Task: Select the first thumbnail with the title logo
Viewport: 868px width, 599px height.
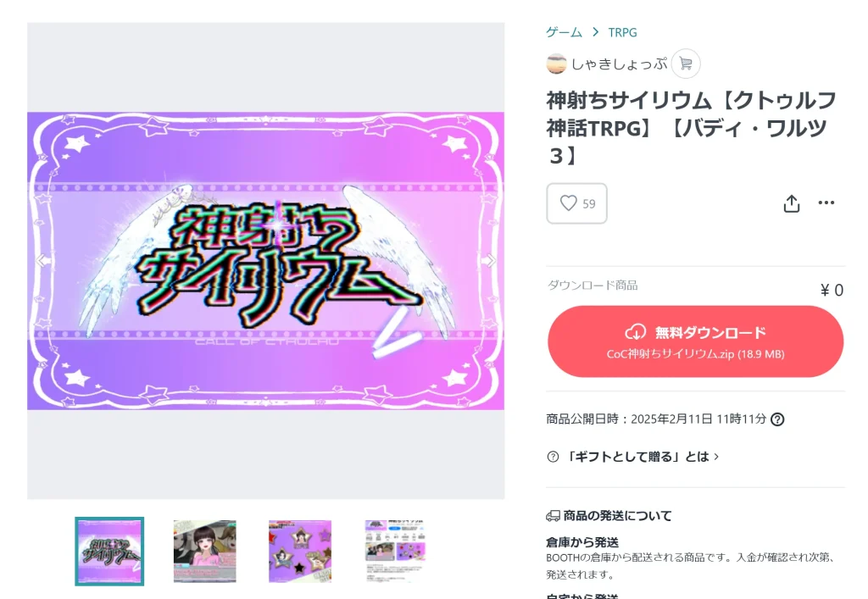Action: [109, 552]
